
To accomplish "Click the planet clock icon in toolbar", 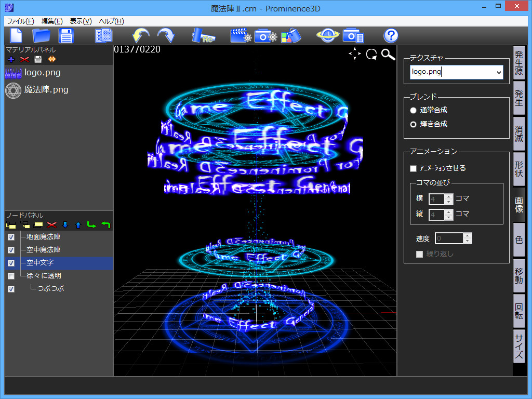I will coord(328,36).
